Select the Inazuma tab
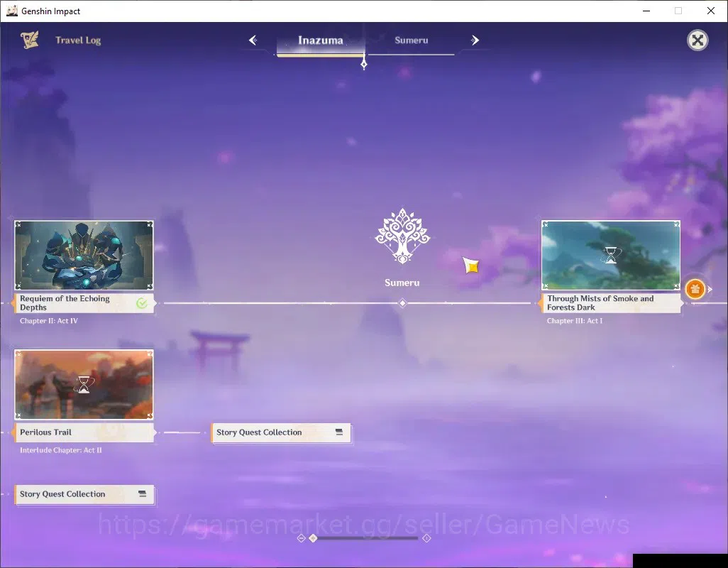Screen dimensions: 728x568 pos(321,40)
